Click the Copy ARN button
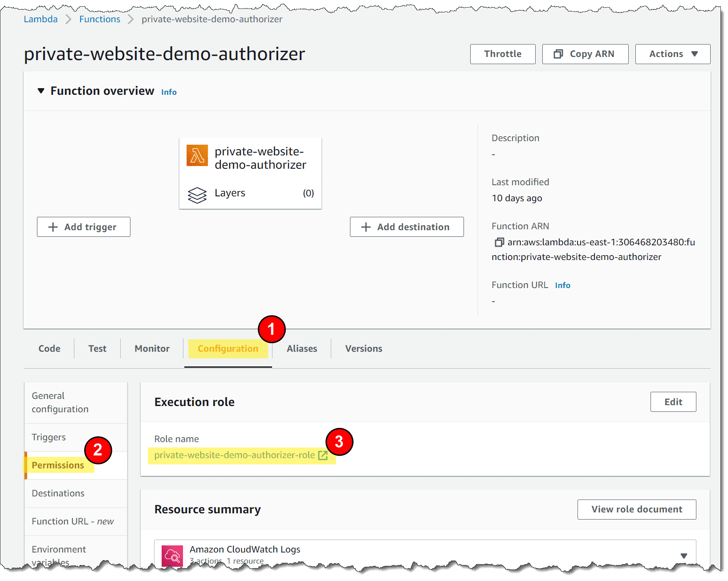Viewport: 728px width, 581px height. [585, 54]
